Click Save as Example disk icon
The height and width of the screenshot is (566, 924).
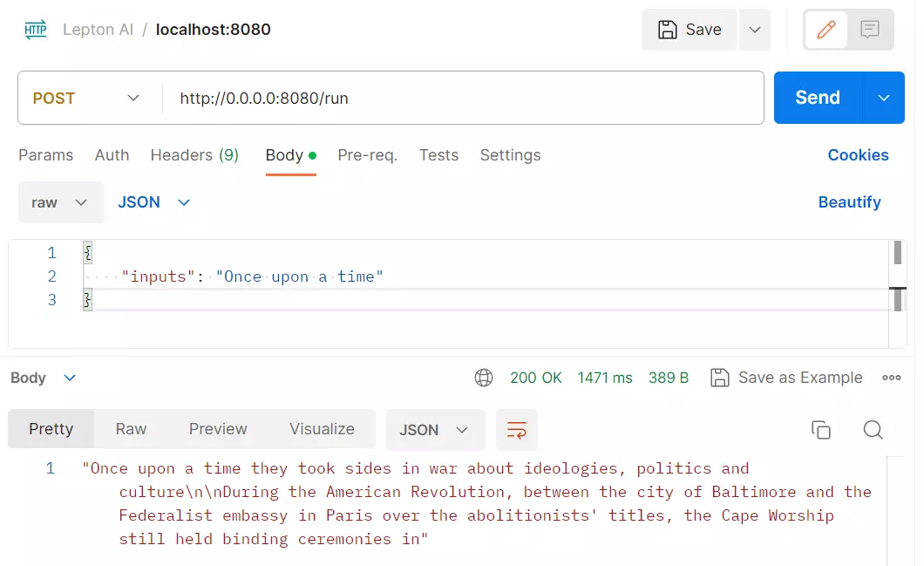pos(719,378)
